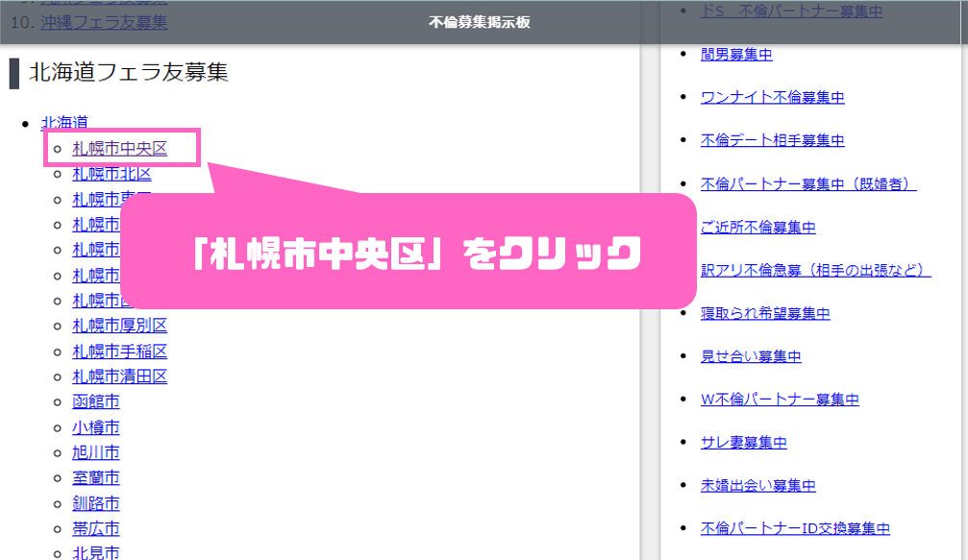Click the サレ妻募集中 sidebar link

point(744,443)
